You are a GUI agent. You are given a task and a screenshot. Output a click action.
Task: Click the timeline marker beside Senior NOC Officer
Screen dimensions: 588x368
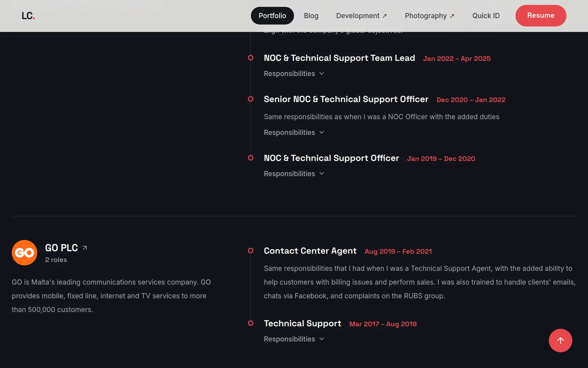click(x=251, y=99)
